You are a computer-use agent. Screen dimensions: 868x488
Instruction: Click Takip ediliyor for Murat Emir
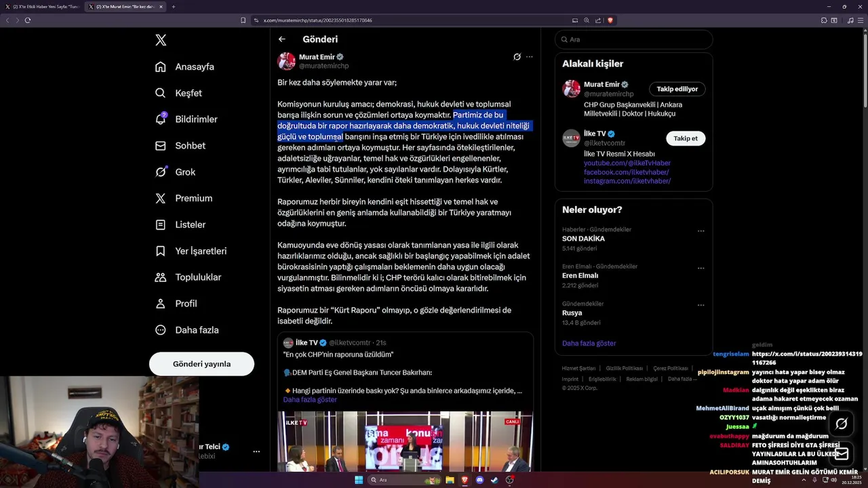[677, 89]
